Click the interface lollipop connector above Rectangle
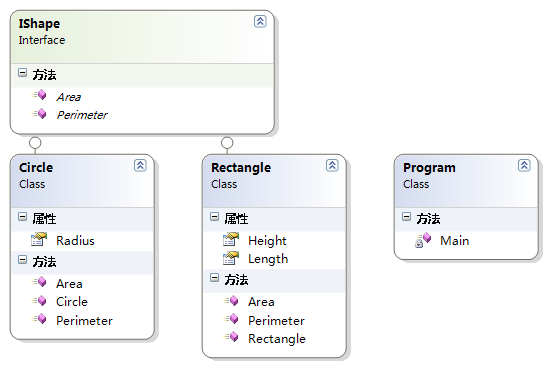547x366 pixels. tap(227, 143)
